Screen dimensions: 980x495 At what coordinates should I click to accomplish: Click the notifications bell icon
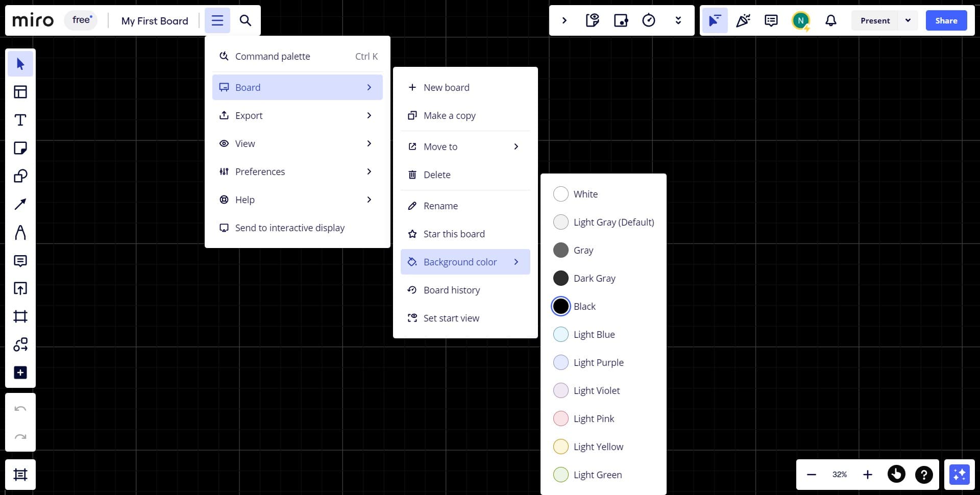(x=830, y=20)
